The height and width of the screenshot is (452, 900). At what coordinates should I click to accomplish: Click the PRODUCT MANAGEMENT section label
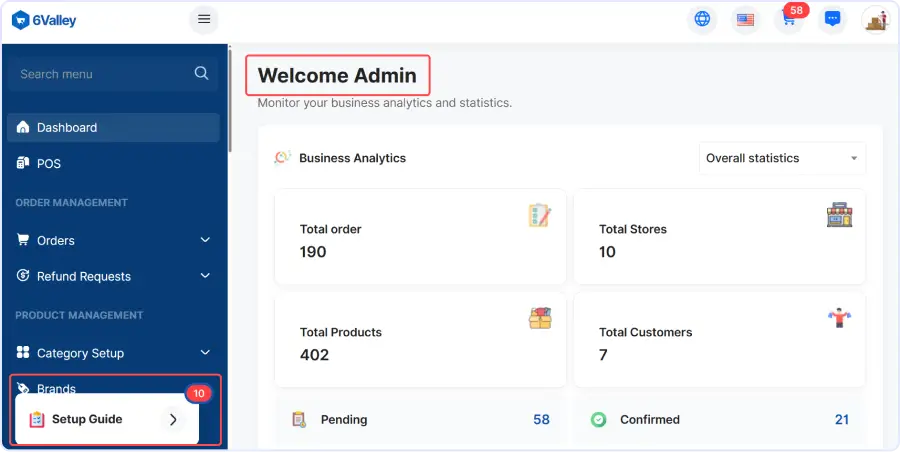79,315
